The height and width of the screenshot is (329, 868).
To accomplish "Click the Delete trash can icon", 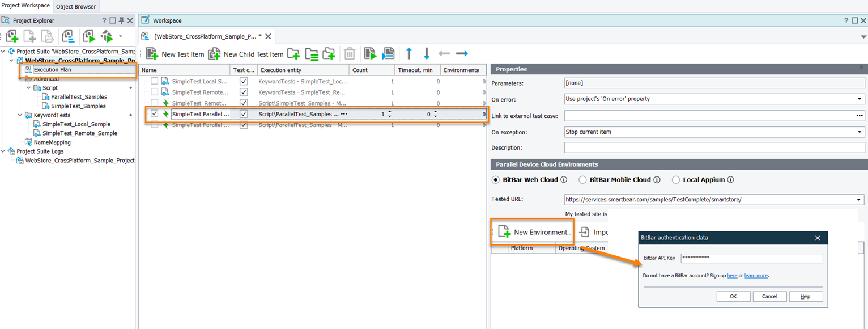I will (x=350, y=54).
